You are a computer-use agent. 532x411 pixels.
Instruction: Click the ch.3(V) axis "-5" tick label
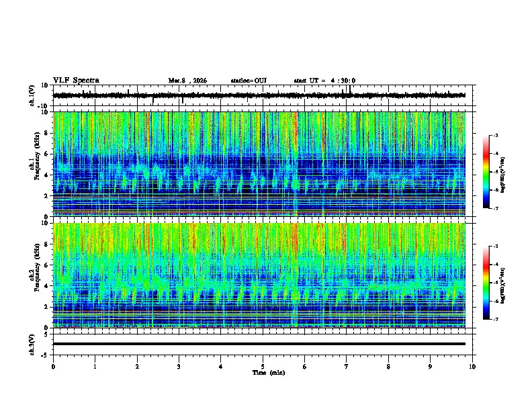pos(44,355)
